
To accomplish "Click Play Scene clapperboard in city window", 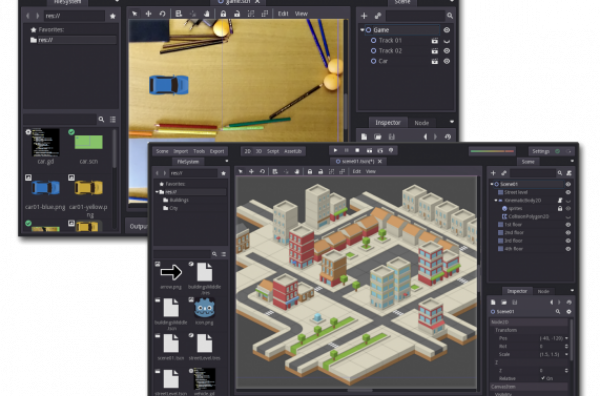I will (x=369, y=150).
